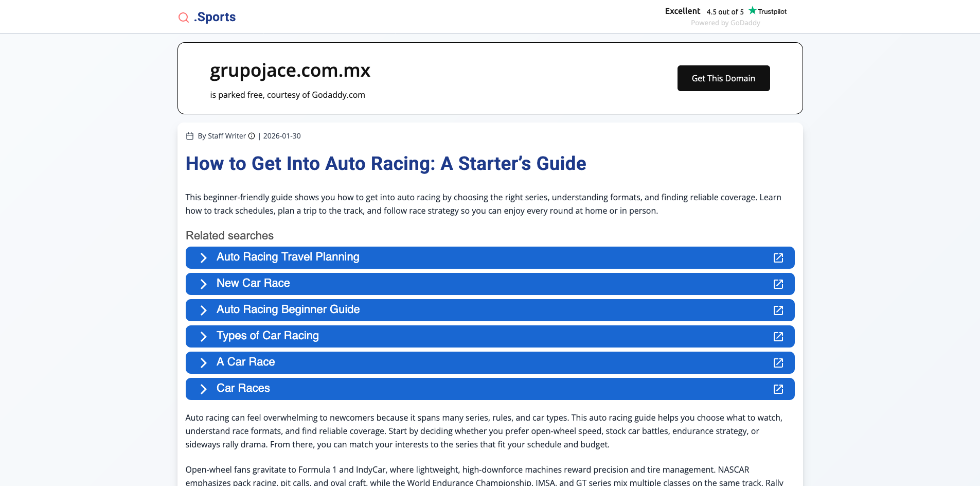Choose the A Car Race related search
This screenshot has width=980, height=486.
coord(246,362)
